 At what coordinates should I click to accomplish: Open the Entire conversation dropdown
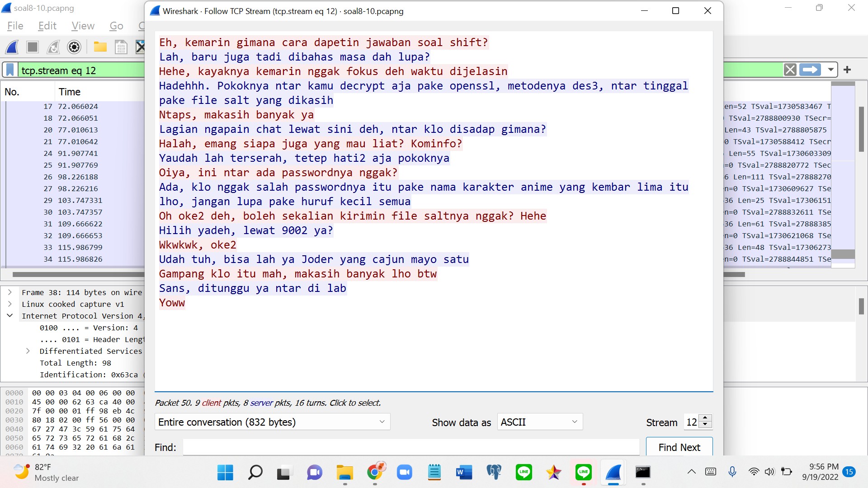point(272,422)
